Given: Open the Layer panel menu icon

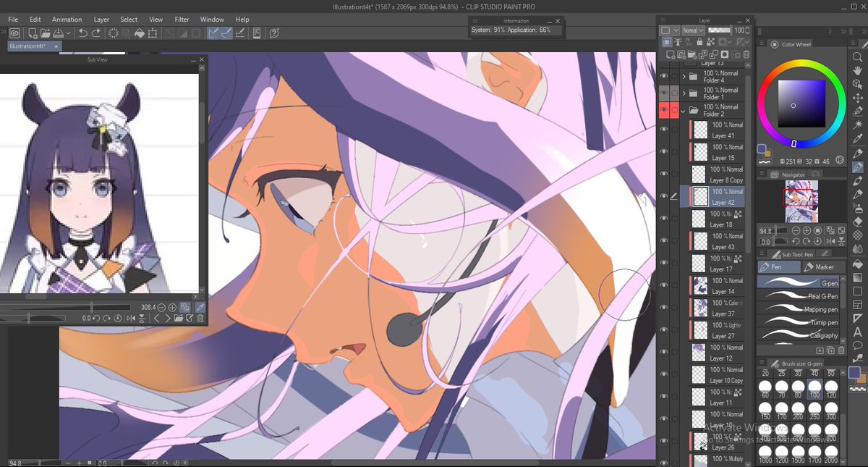Looking at the screenshot, I should pyautogui.click(x=663, y=21).
